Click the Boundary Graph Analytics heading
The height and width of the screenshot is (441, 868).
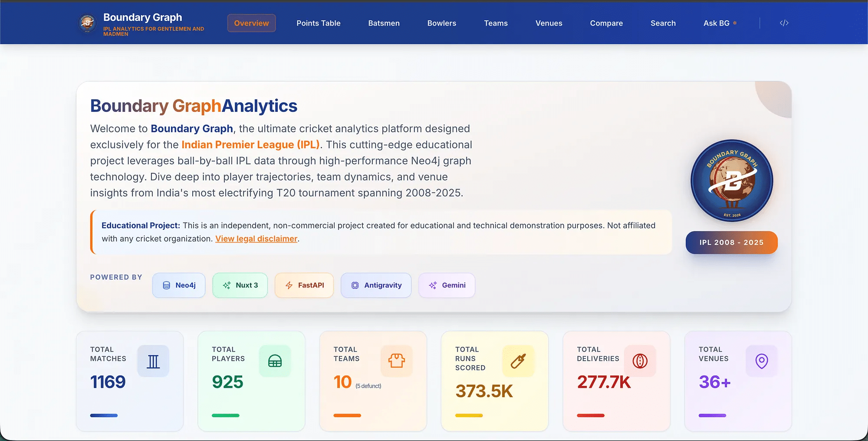(194, 106)
